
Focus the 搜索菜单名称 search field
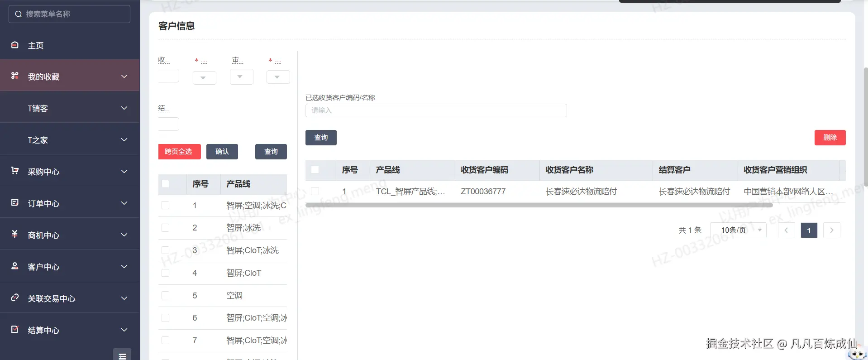coord(70,14)
